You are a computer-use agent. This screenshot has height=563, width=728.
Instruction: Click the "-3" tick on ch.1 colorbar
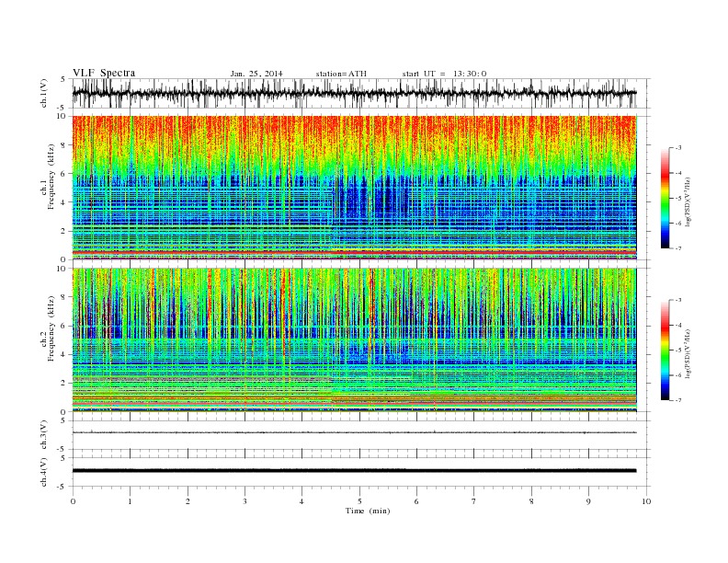pos(678,148)
